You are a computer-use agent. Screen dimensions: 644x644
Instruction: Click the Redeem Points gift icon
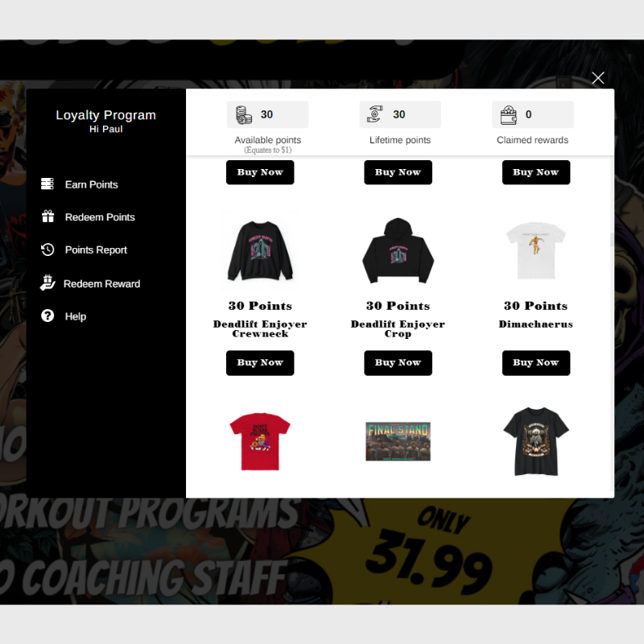click(x=47, y=217)
